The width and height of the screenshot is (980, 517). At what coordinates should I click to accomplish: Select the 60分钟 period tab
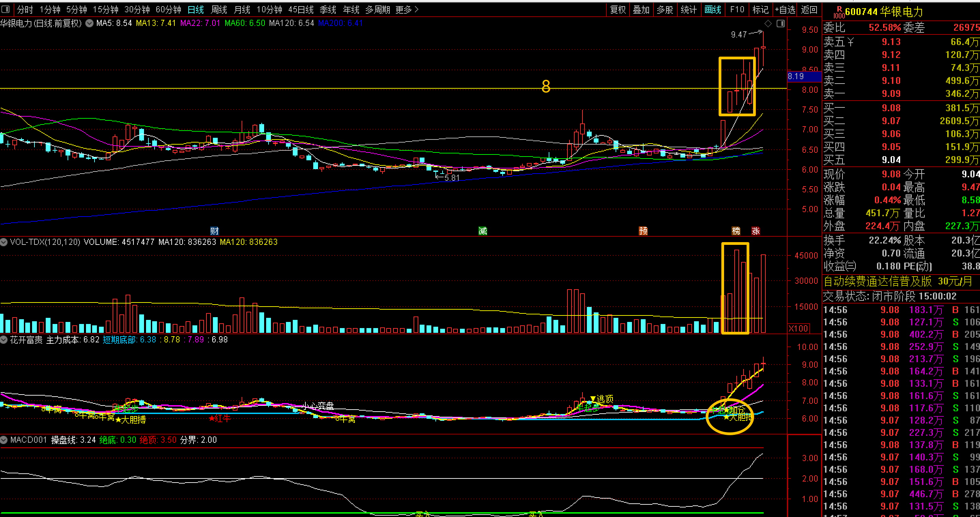[x=168, y=10]
